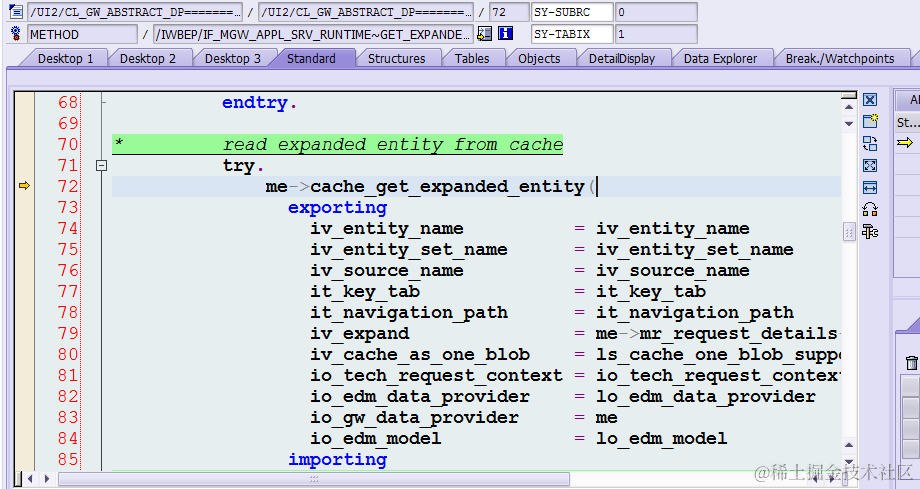Viewport: 920px width, 489px height.
Task: Collapse the try block at line 71
Action: [x=102, y=166]
